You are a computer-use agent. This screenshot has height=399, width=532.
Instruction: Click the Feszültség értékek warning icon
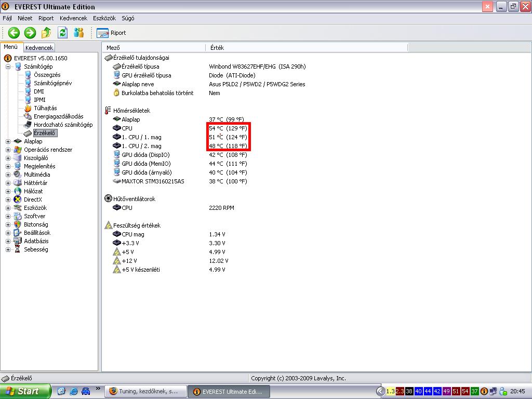coord(108,225)
